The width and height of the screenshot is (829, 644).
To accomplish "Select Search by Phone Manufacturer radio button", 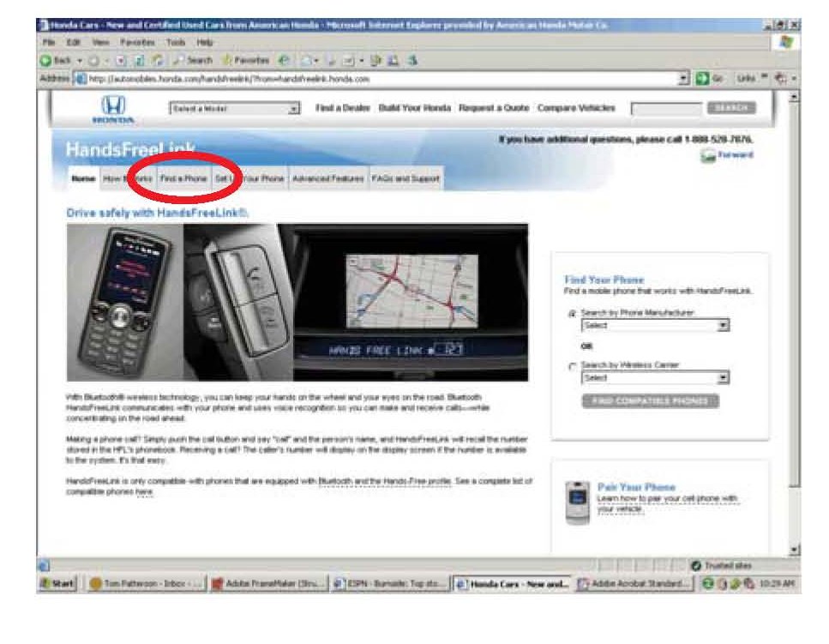I will (572, 314).
